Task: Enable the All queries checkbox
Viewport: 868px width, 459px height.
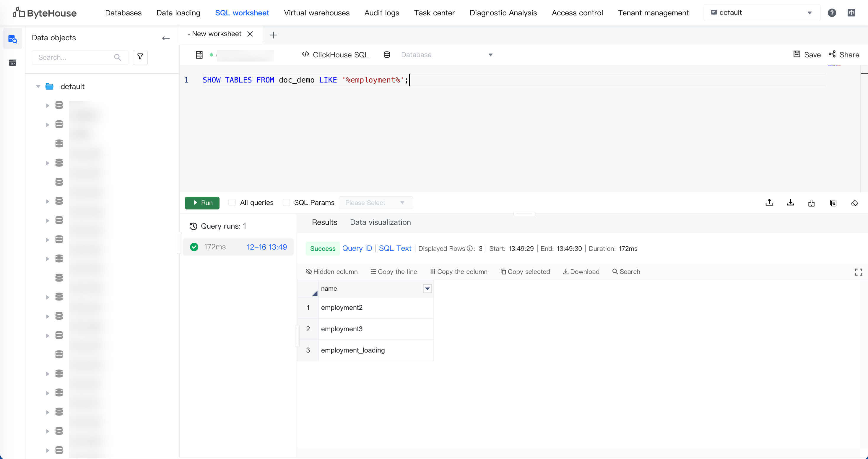Action: click(x=232, y=202)
